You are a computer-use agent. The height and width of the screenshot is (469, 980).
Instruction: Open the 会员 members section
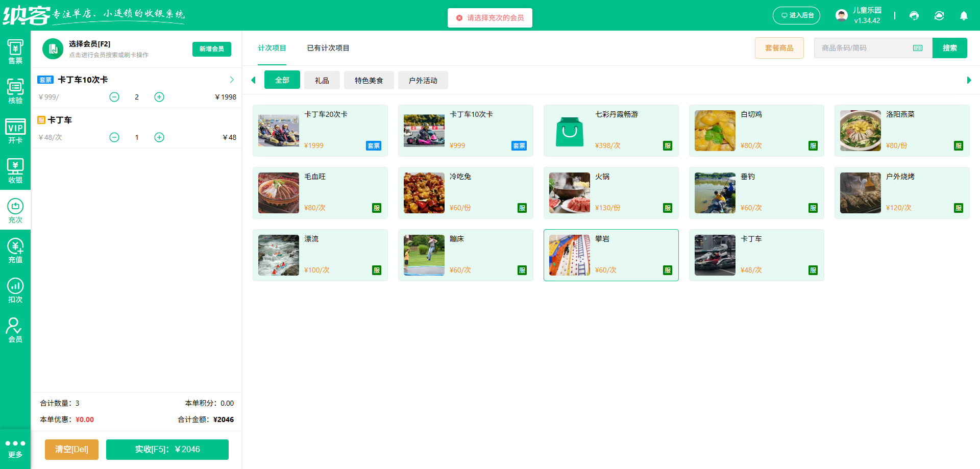(x=15, y=329)
